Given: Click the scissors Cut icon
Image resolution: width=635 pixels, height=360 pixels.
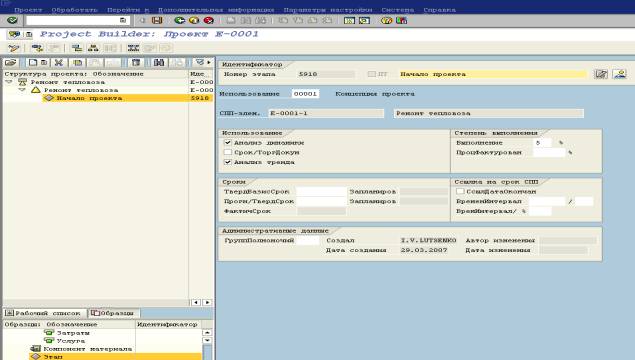Looking at the screenshot, I should click(59, 62).
